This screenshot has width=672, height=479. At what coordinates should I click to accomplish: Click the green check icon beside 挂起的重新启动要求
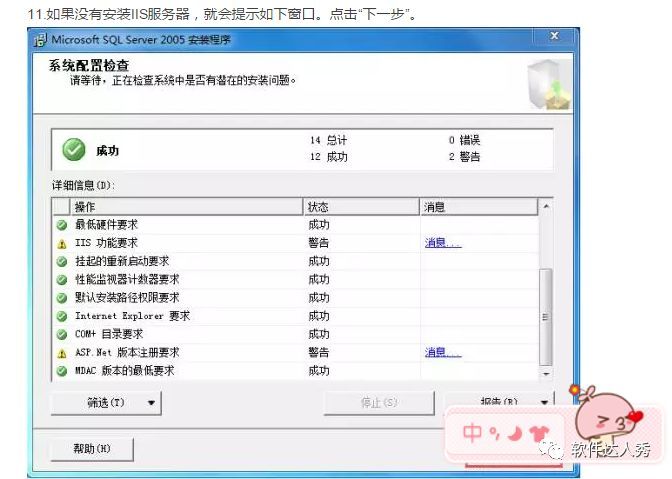tap(62, 261)
